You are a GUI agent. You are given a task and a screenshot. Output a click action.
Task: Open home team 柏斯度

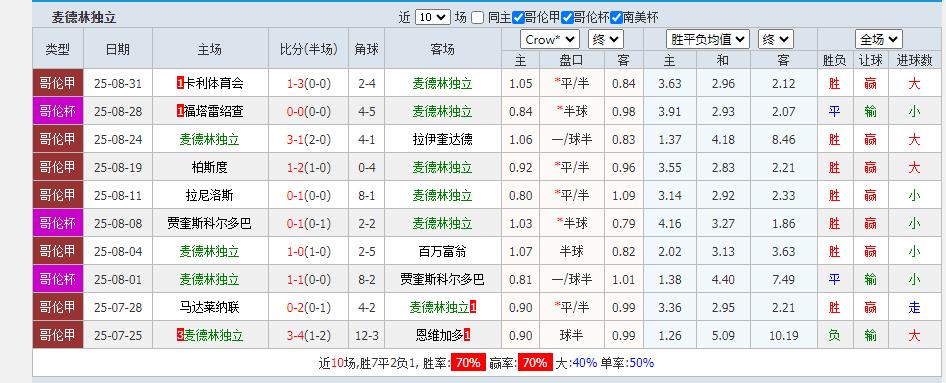[209, 167]
